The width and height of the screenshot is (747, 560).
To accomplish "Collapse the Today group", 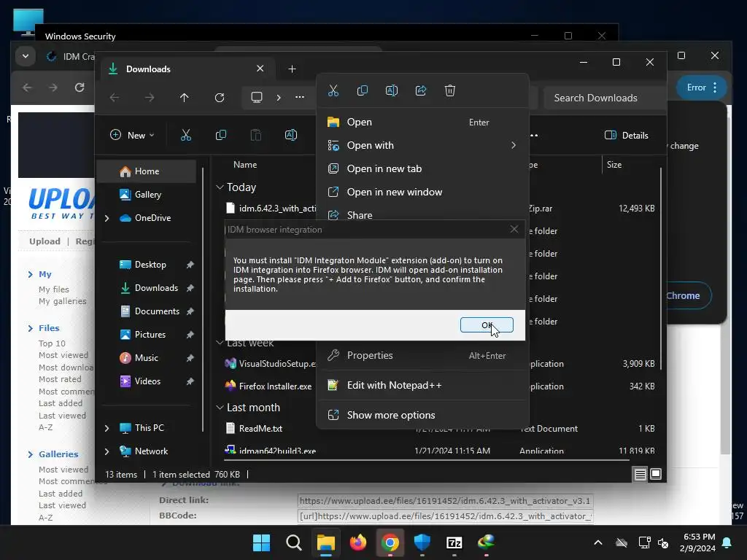I will (220, 187).
